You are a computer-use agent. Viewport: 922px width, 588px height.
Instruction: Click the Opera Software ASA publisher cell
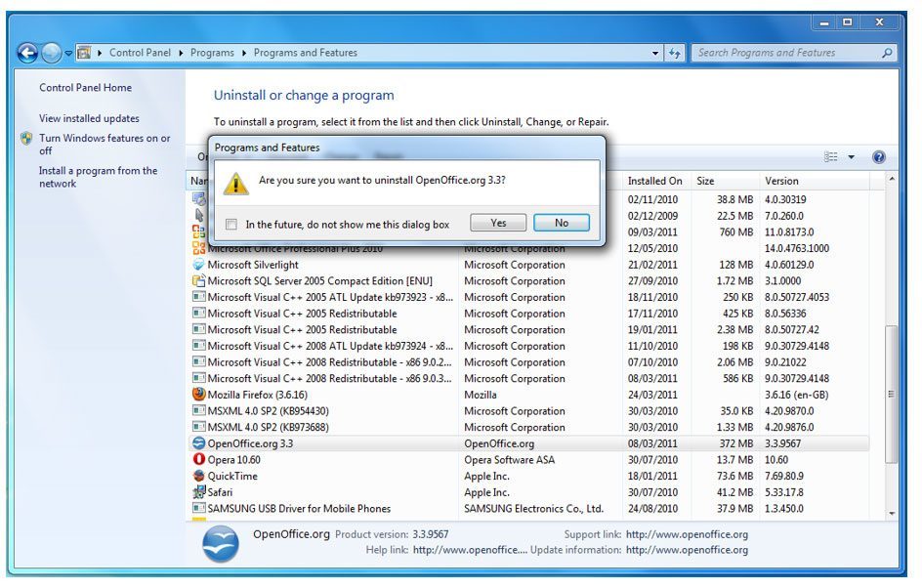509,460
